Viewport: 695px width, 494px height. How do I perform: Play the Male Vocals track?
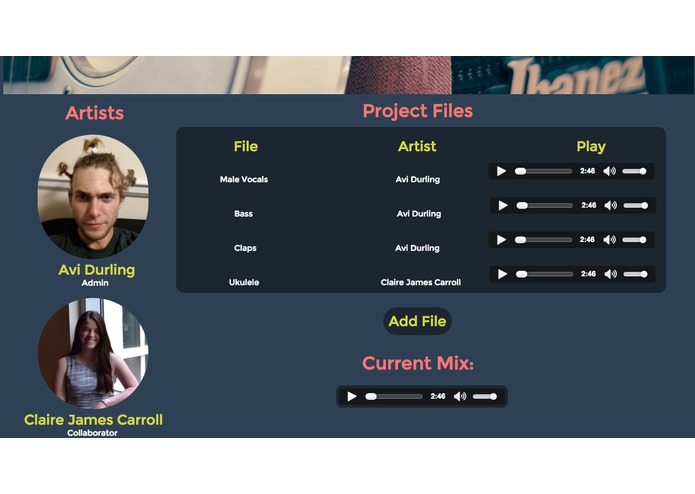(501, 171)
